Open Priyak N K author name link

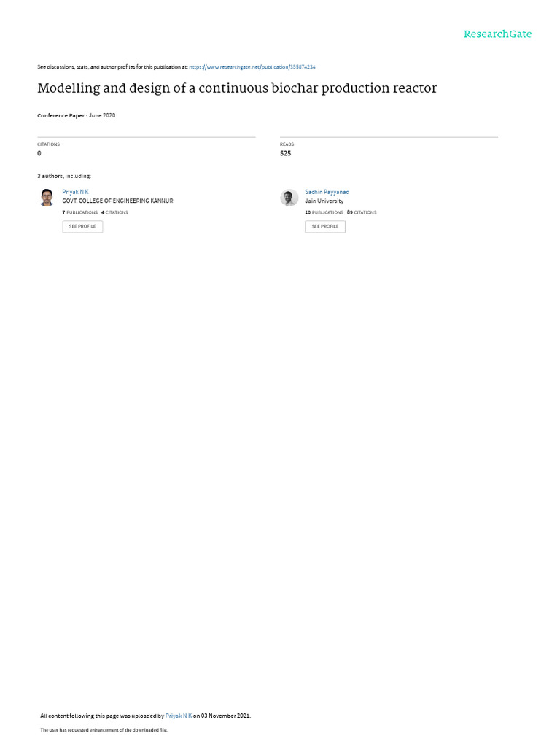75,192
